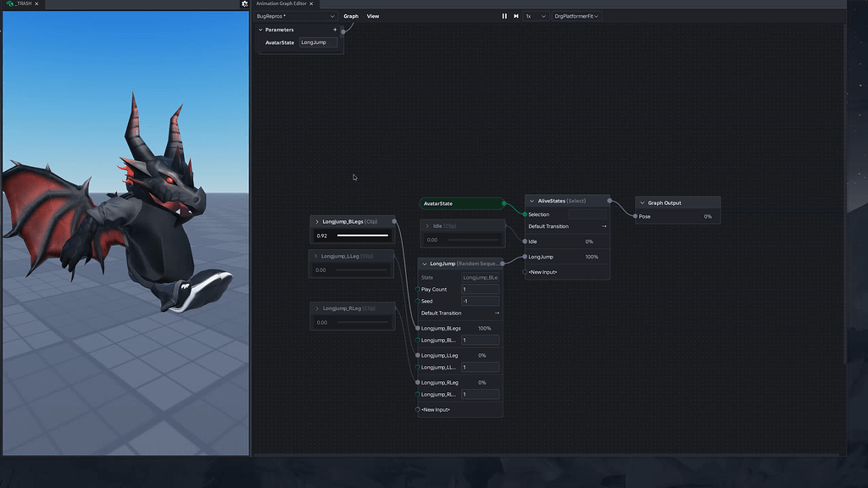Add a new parameter with plus icon
This screenshot has width=868, height=488.
coord(335,30)
